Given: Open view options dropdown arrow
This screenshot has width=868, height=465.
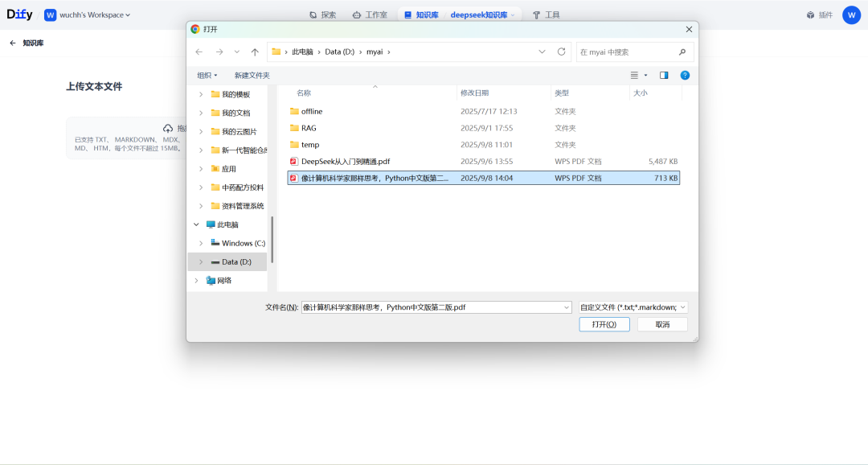Looking at the screenshot, I should tap(645, 76).
